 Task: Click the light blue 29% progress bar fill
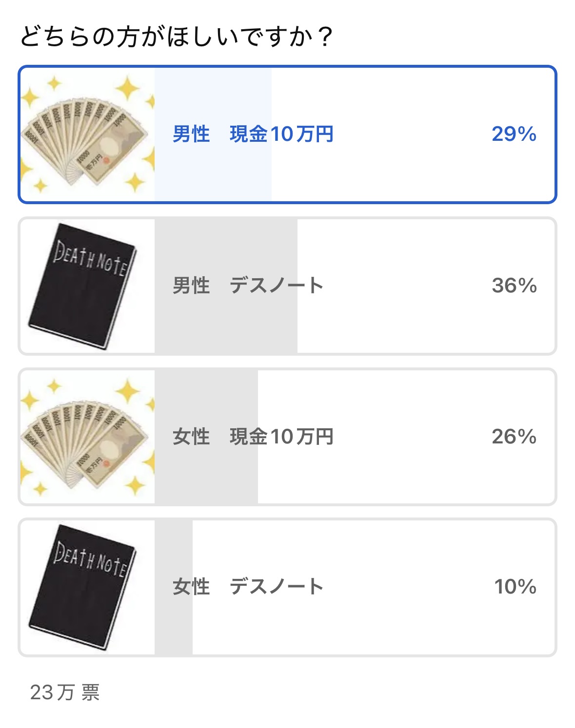[213, 171]
